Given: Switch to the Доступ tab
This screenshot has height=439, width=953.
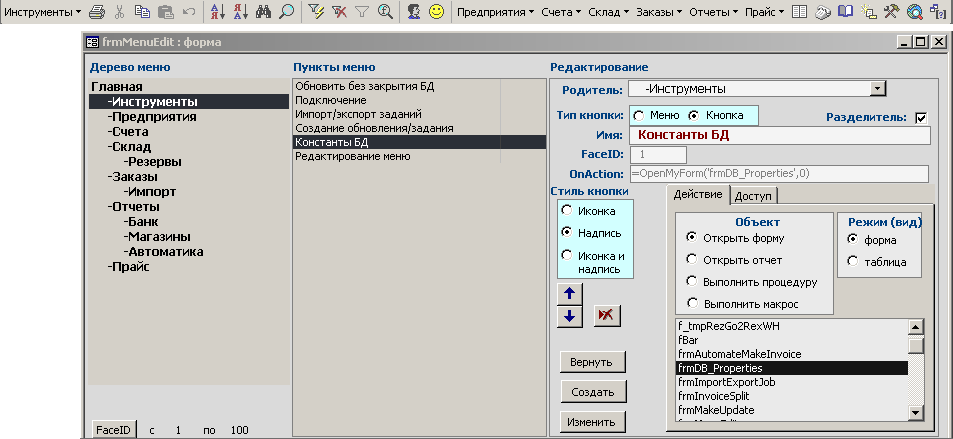Looking at the screenshot, I should tap(753, 196).
